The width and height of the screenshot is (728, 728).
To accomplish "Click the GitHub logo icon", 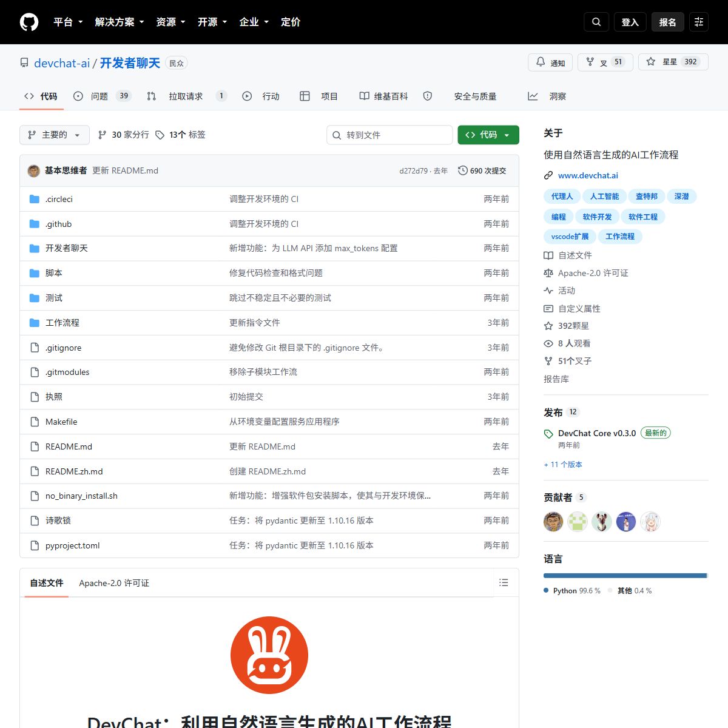I will pyautogui.click(x=29, y=22).
